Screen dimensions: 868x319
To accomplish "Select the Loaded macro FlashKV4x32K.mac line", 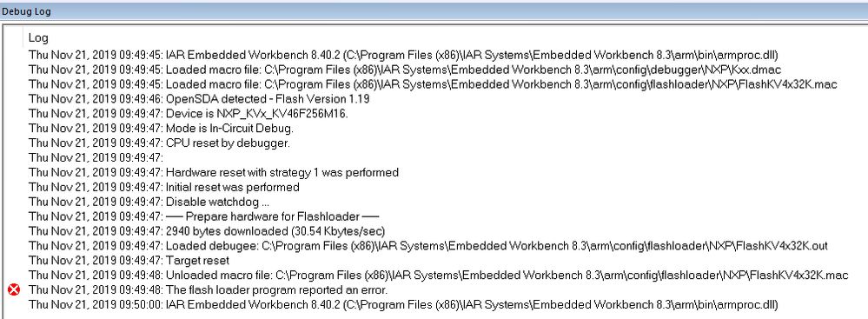I will (x=433, y=84).
